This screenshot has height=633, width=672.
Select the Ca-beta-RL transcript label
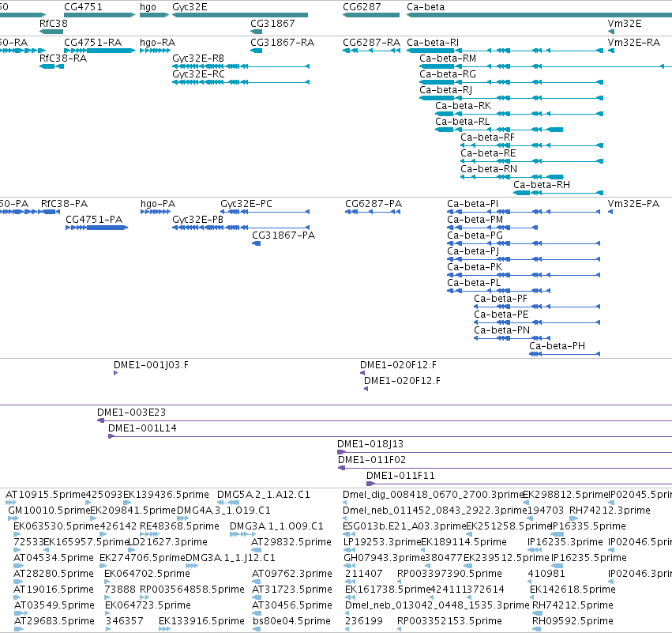point(462,122)
